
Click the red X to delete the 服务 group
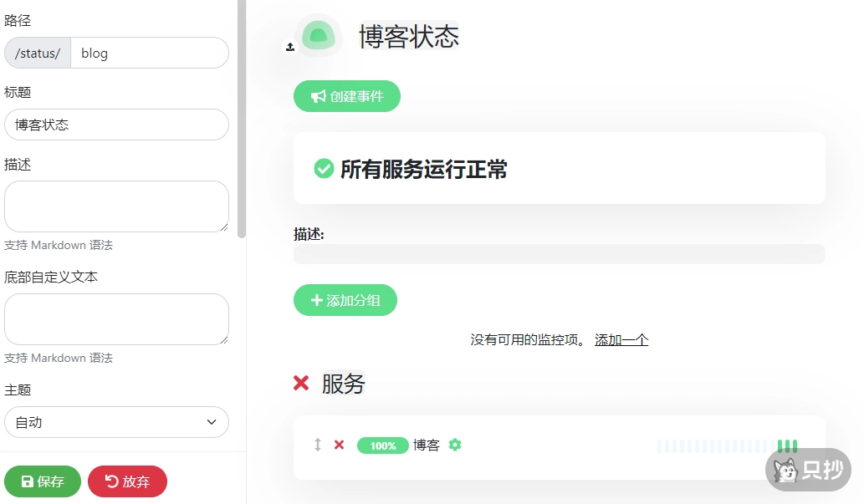click(x=302, y=383)
